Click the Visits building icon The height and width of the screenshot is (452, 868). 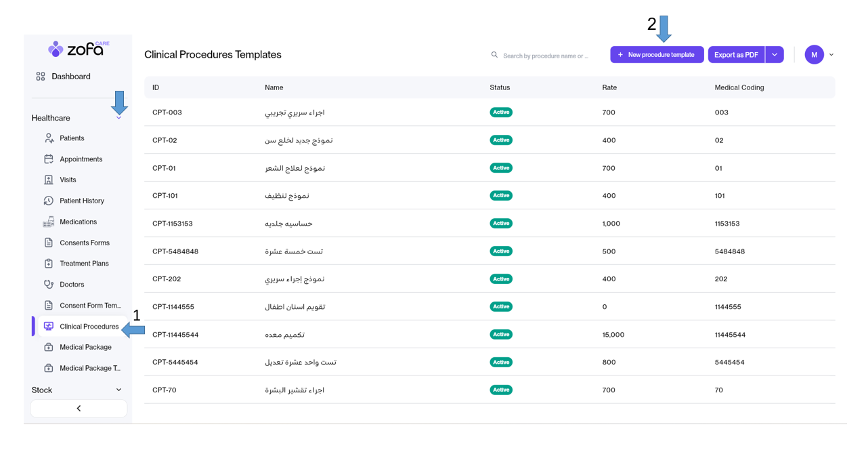tap(49, 180)
